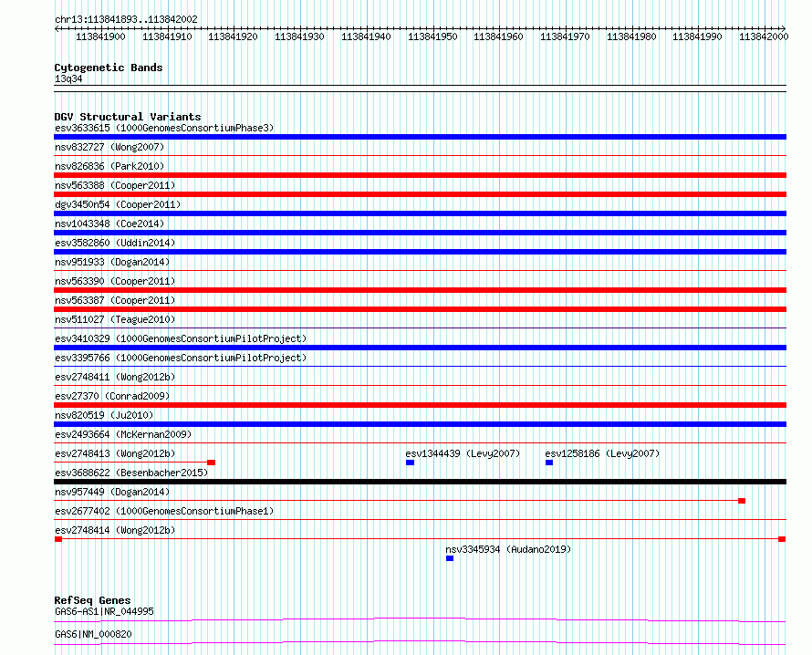Click the blue esv3633615 variant bar
The width and height of the screenshot is (812, 655).
420,137
